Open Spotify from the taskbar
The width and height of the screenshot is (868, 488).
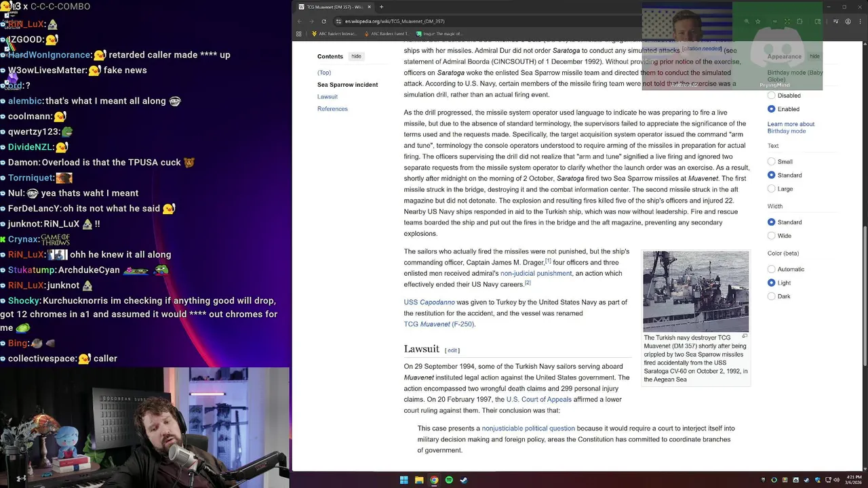coord(449,480)
